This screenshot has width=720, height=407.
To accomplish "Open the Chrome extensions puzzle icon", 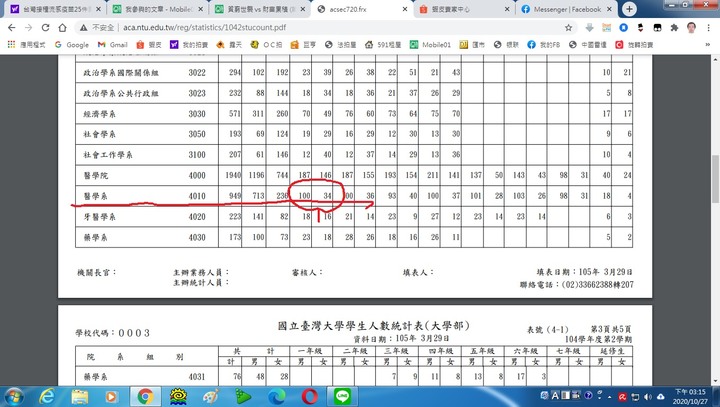I will tap(674, 28).
